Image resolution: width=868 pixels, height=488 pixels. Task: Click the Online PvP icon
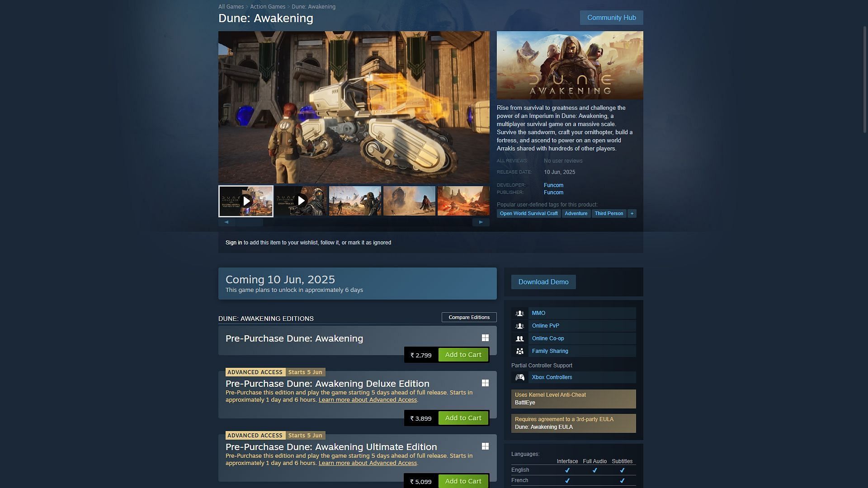[x=520, y=326]
